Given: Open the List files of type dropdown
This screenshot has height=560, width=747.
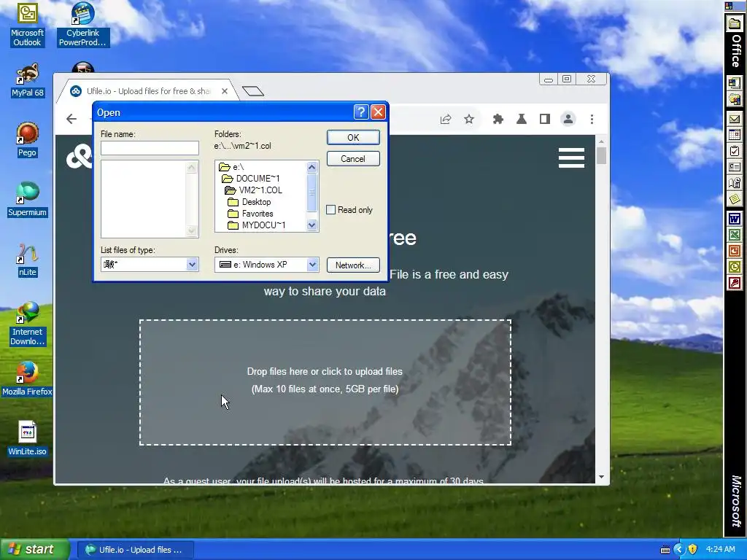Looking at the screenshot, I should (192, 264).
